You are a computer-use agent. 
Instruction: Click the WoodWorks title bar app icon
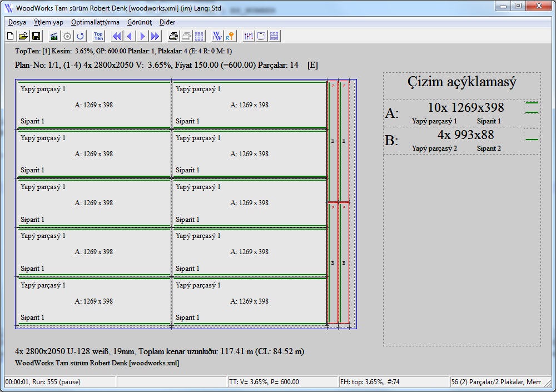tap(9, 8)
